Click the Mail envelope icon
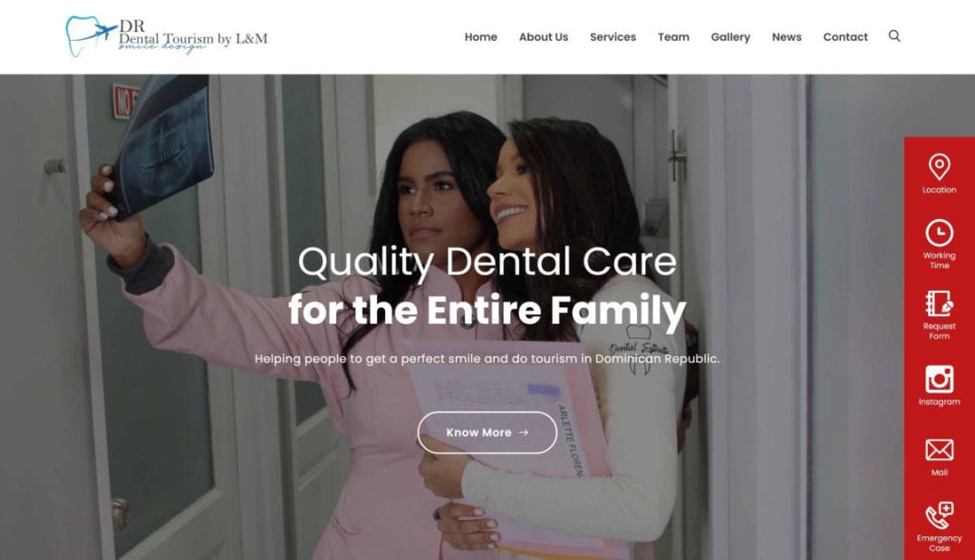The width and height of the screenshot is (975, 560). 939,450
